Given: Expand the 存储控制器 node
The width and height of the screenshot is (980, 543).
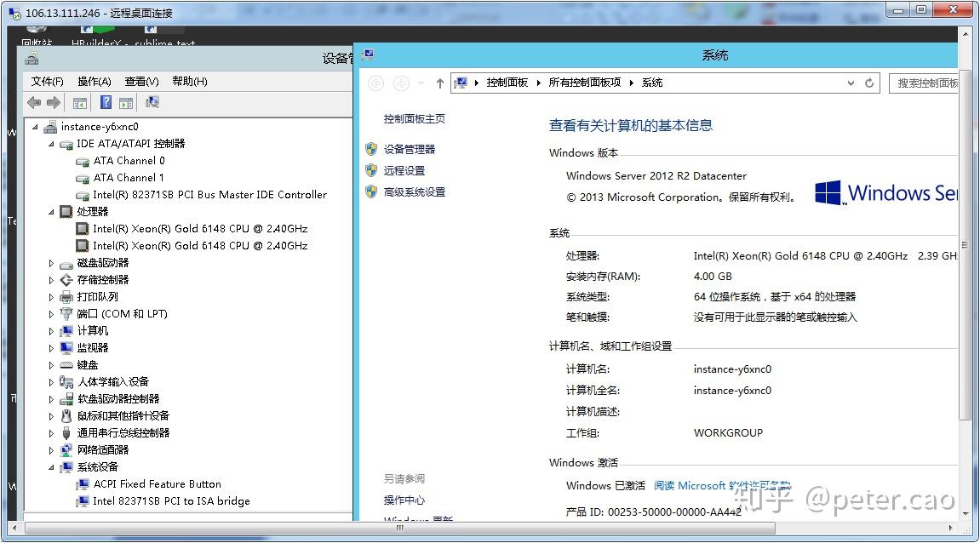Looking at the screenshot, I should pos(51,281).
